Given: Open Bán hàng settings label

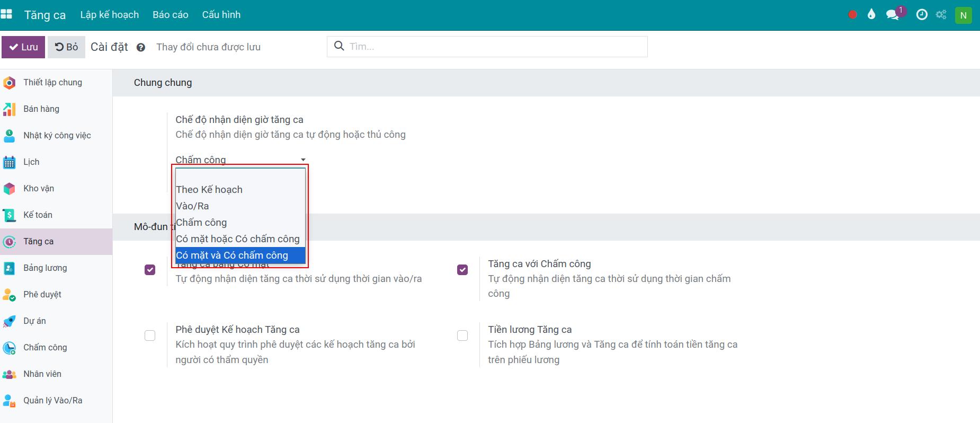Looking at the screenshot, I should [41, 109].
